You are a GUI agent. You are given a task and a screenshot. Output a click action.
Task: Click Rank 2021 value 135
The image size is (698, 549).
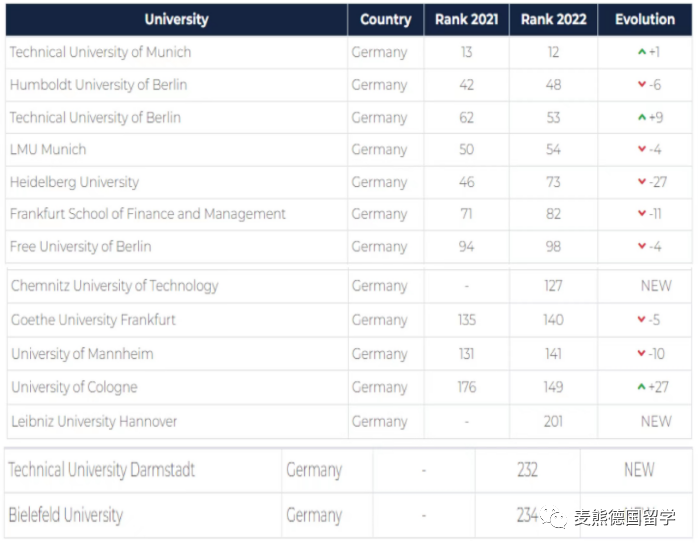[467, 320]
